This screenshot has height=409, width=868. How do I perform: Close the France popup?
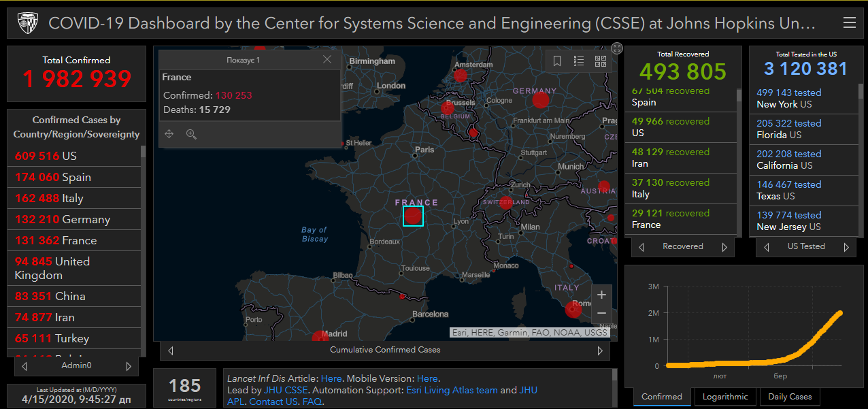(327, 60)
